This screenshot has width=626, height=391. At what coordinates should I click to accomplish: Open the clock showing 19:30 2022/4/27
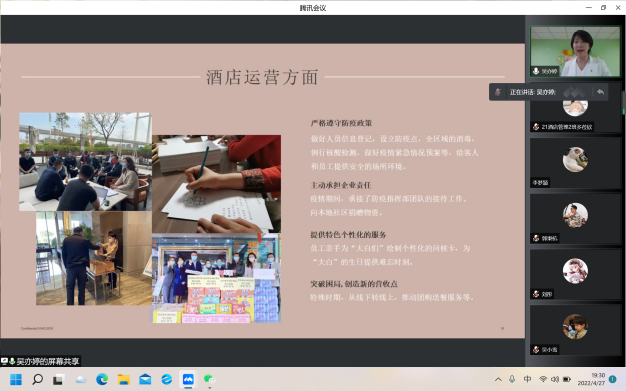click(591, 379)
